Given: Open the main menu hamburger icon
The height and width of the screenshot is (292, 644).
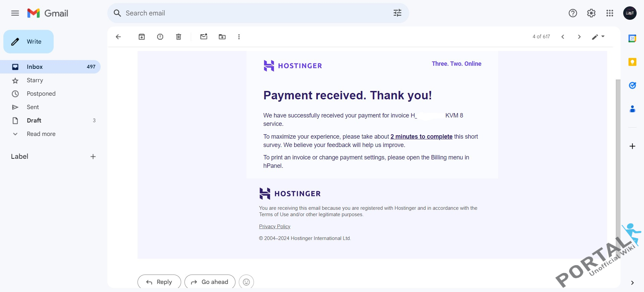Looking at the screenshot, I should tap(15, 13).
